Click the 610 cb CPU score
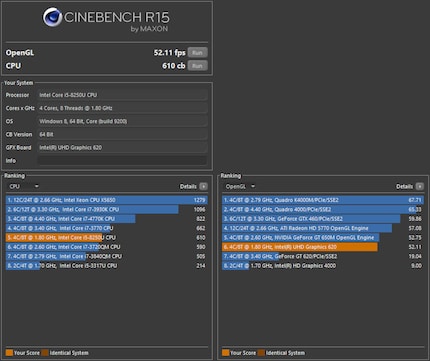The image size is (430, 361). pos(174,66)
